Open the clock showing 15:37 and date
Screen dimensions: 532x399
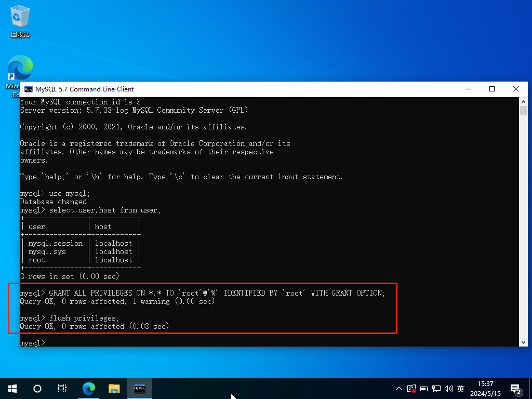[x=485, y=389]
